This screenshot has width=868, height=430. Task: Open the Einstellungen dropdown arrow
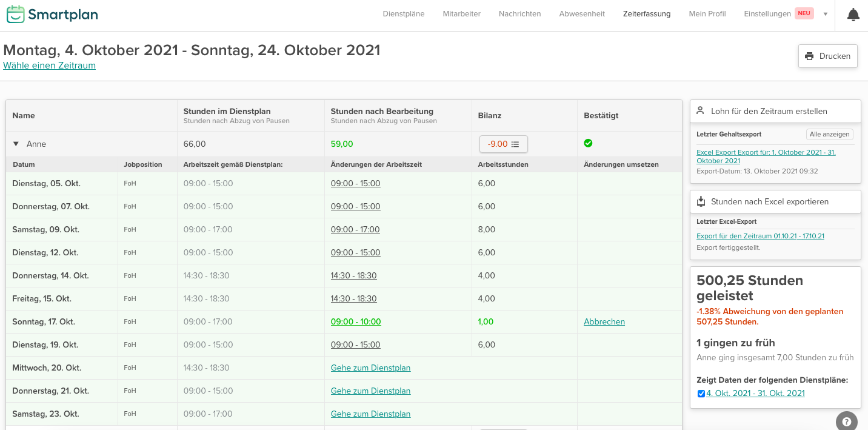(825, 14)
